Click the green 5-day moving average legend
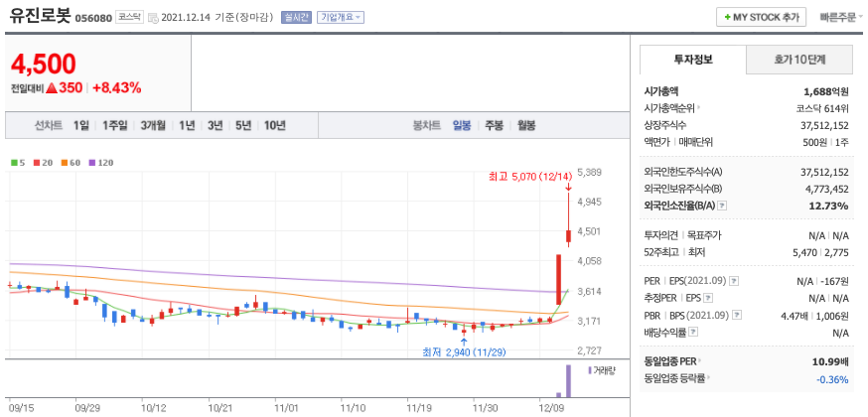868x417 pixels. click(17, 163)
